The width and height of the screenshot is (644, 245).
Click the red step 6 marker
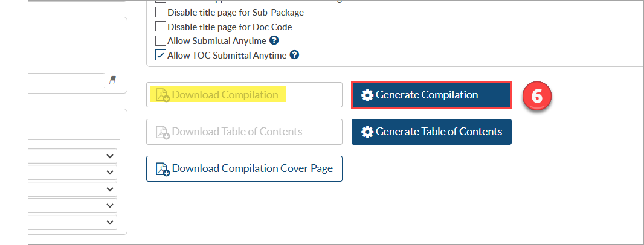click(x=537, y=95)
